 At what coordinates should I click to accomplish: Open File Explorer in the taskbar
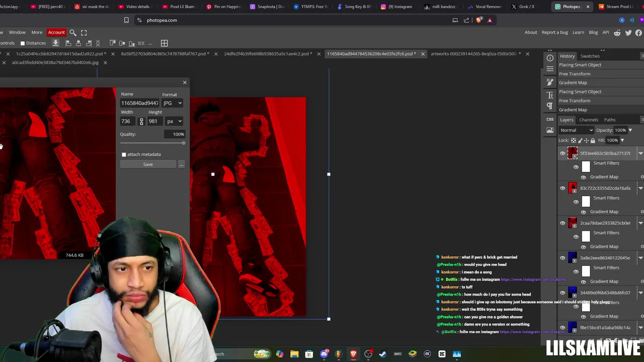[294, 354]
